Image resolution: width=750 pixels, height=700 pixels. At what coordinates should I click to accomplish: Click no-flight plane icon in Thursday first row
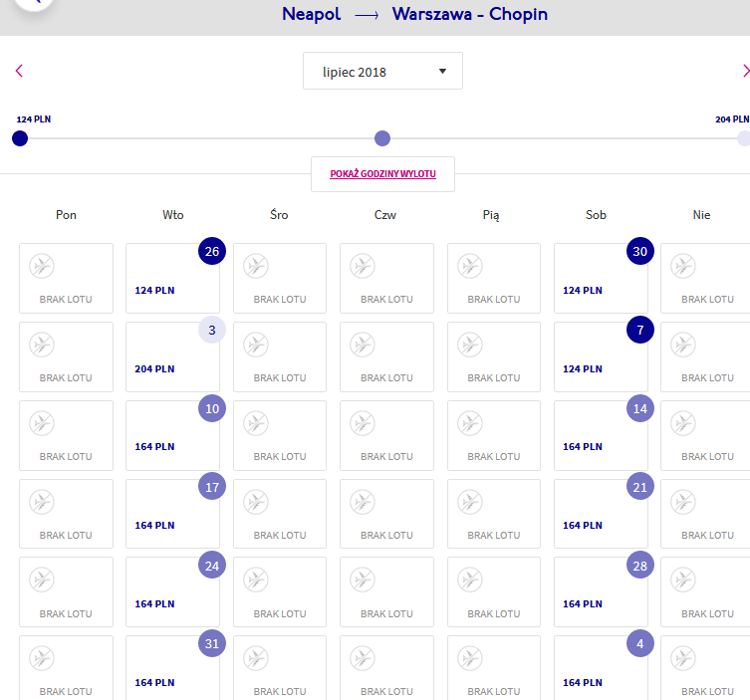click(363, 266)
